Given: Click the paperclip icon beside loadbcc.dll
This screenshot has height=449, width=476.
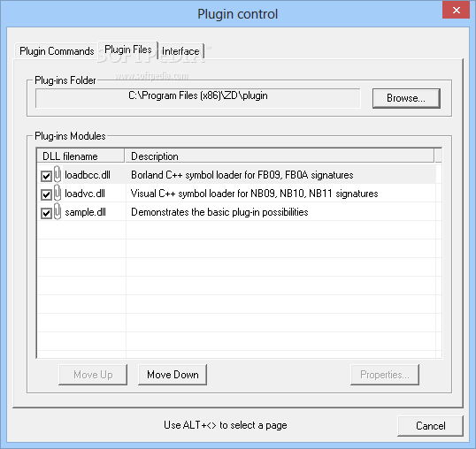Looking at the screenshot, I should click(x=58, y=174).
